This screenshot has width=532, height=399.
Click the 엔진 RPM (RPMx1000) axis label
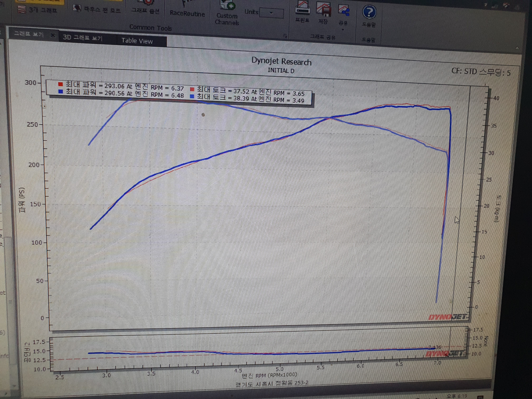coord(269,375)
